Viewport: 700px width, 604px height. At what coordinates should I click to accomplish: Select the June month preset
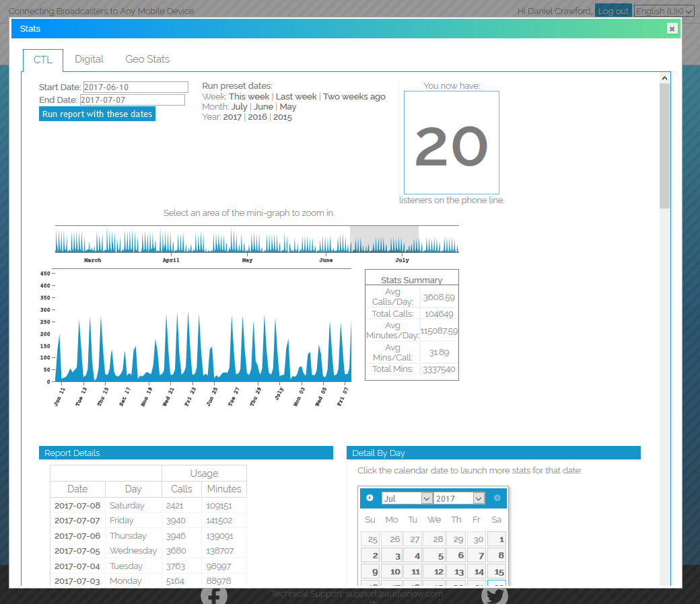(263, 107)
